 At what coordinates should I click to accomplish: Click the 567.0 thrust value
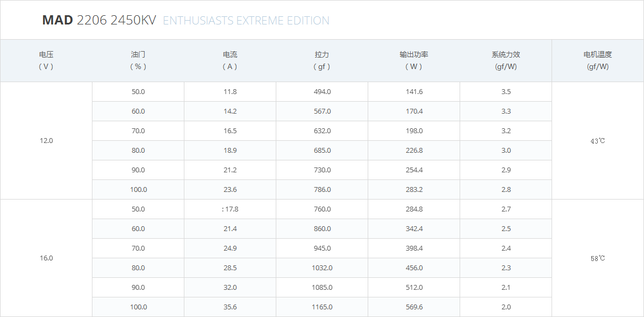[322, 111]
